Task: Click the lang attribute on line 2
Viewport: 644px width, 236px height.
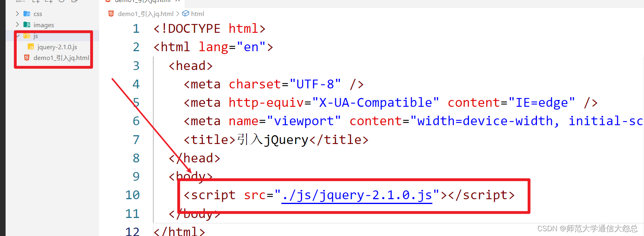Action: (214, 47)
